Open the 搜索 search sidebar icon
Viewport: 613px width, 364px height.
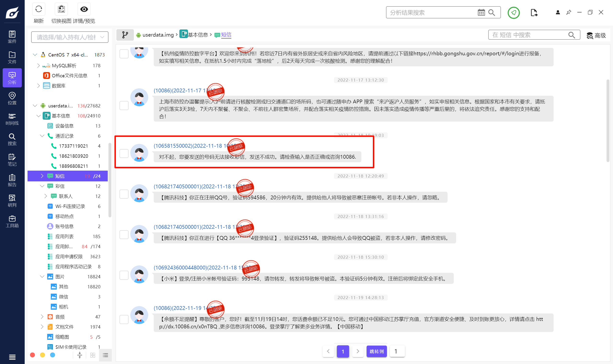click(12, 139)
